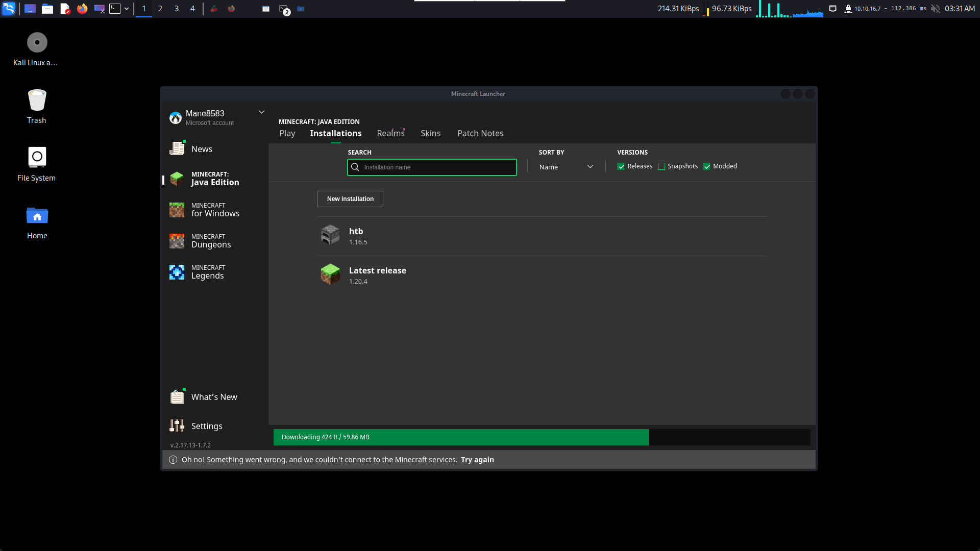Launch the text editor from the taskbar
This screenshot has width=980, height=551.
click(x=65, y=9)
